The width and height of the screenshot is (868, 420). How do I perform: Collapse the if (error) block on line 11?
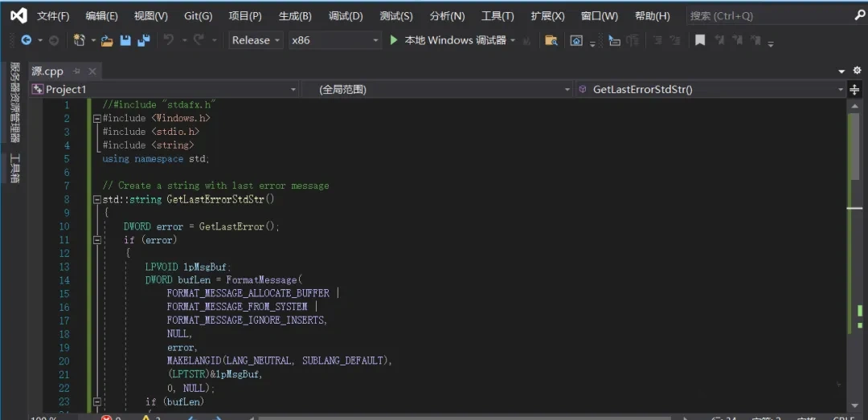pyautogui.click(x=97, y=239)
